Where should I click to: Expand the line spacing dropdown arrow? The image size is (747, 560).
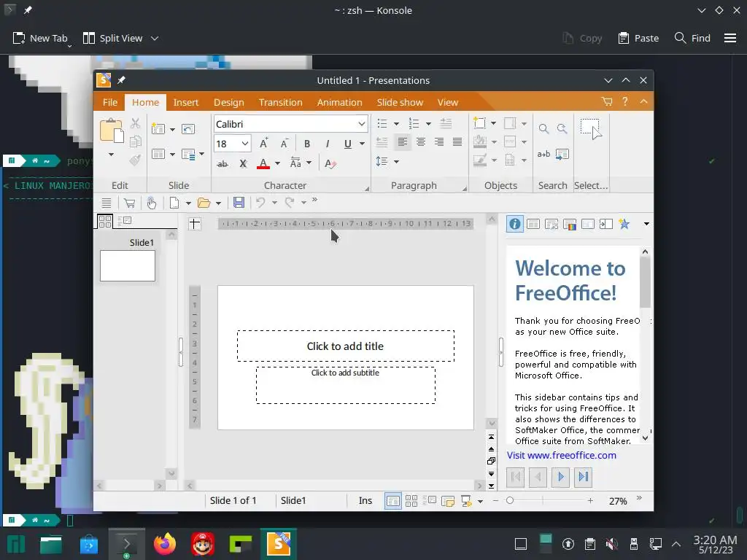[396, 161]
